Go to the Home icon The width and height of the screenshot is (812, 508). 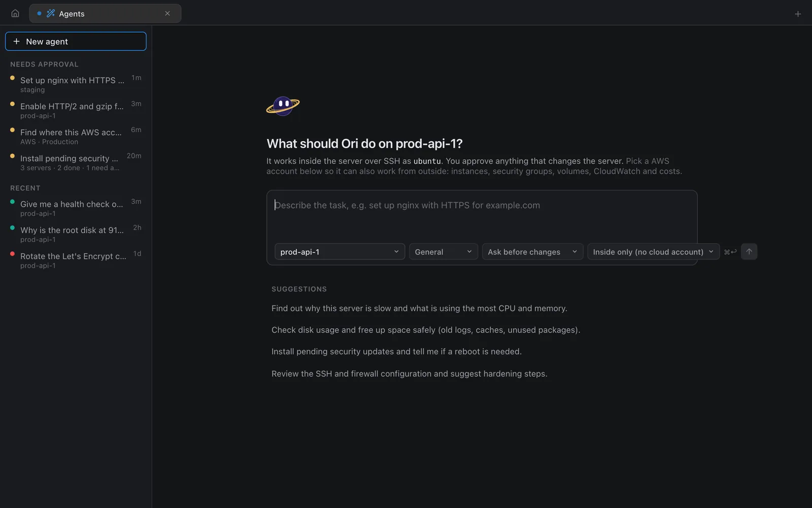[15, 13]
